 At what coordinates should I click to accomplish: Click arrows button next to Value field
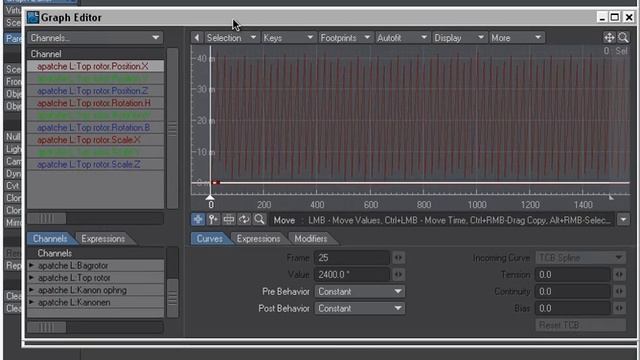click(398, 275)
